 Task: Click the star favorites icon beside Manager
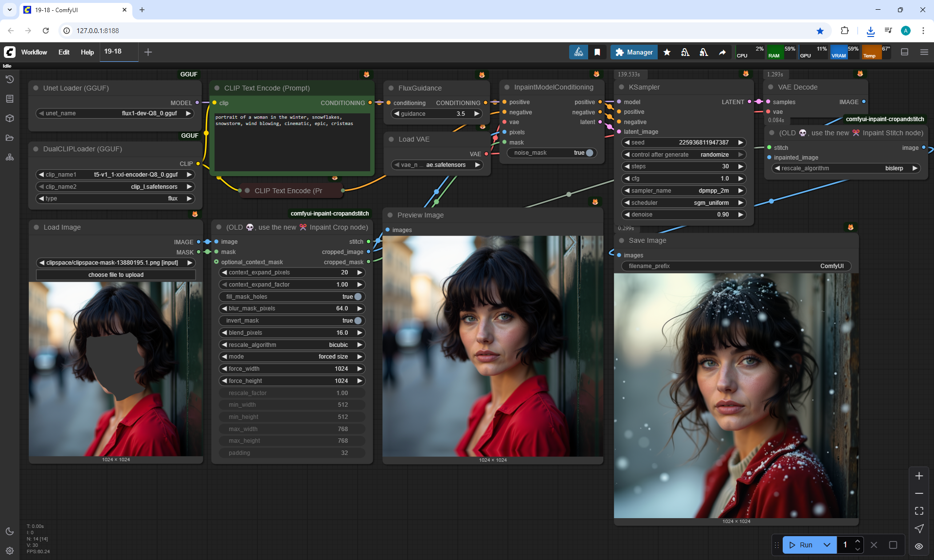coord(667,52)
